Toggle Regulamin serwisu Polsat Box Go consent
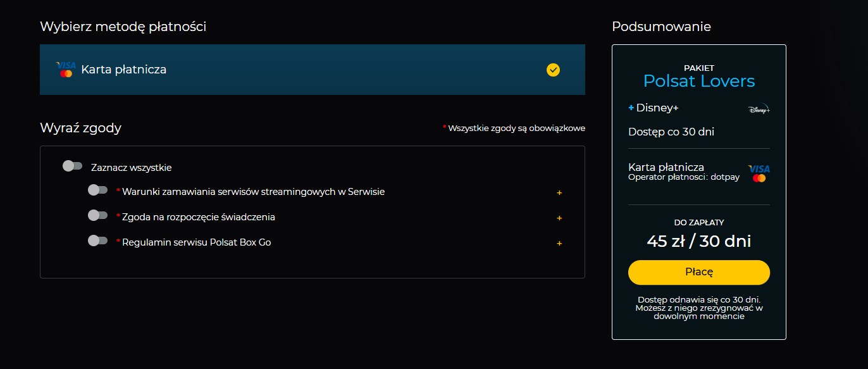 click(98, 242)
